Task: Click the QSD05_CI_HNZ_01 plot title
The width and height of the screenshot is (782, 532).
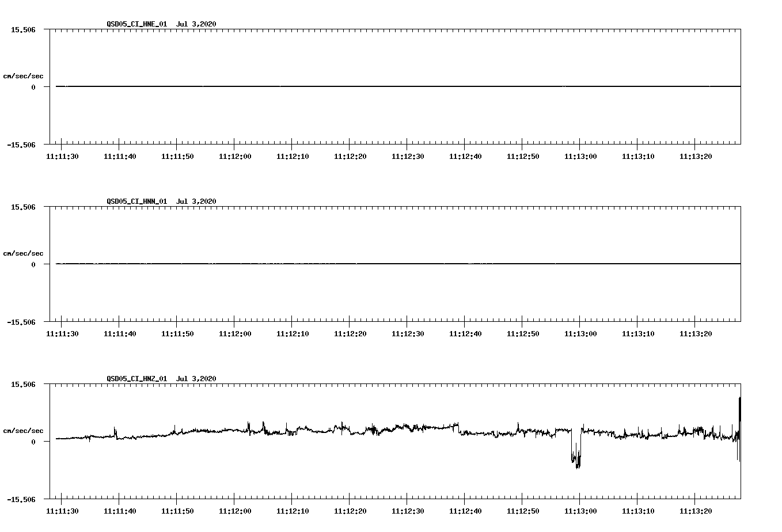Action: pyautogui.click(x=161, y=378)
